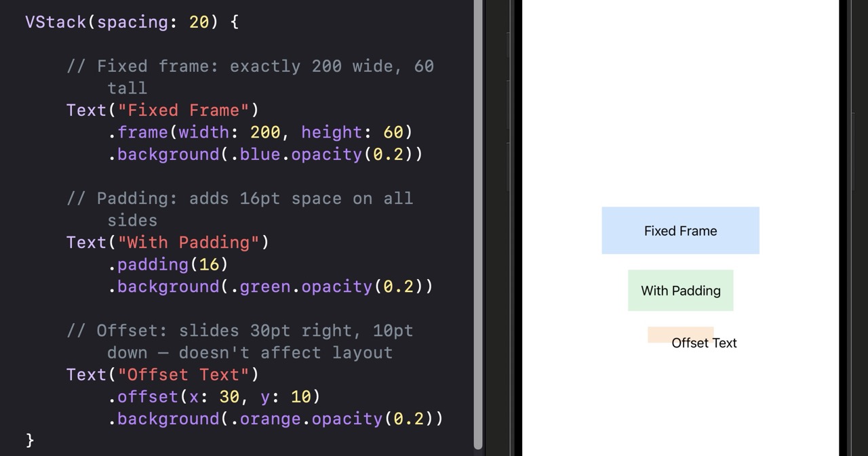Screen dimensions: 868x456
Task: Click the blue Fixed Frame box in preview
Action: click(x=680, y=230)
